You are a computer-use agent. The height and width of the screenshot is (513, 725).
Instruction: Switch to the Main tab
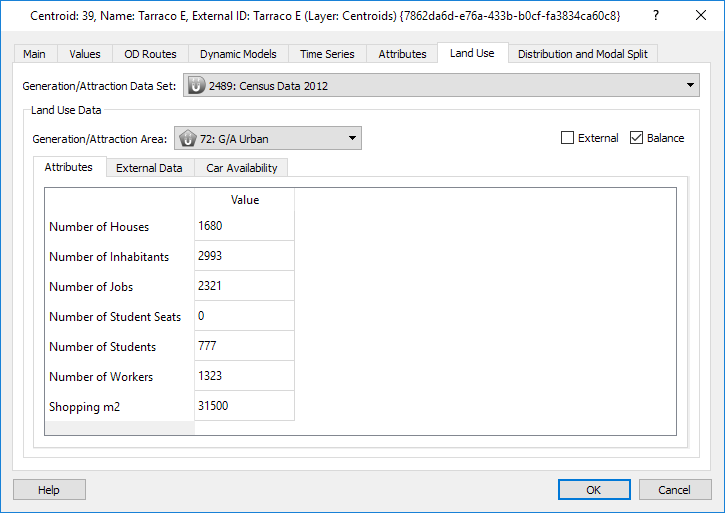[35, 54]
